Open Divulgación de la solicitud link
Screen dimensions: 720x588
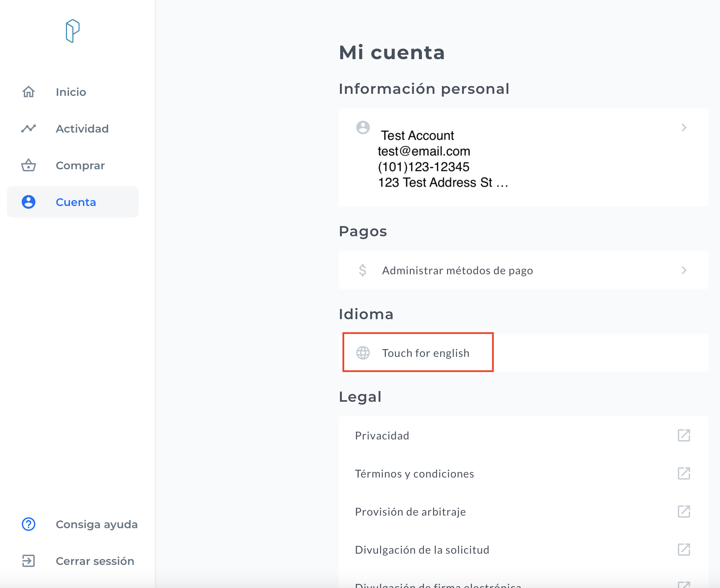pyautogui.click(x=524, y=550)
